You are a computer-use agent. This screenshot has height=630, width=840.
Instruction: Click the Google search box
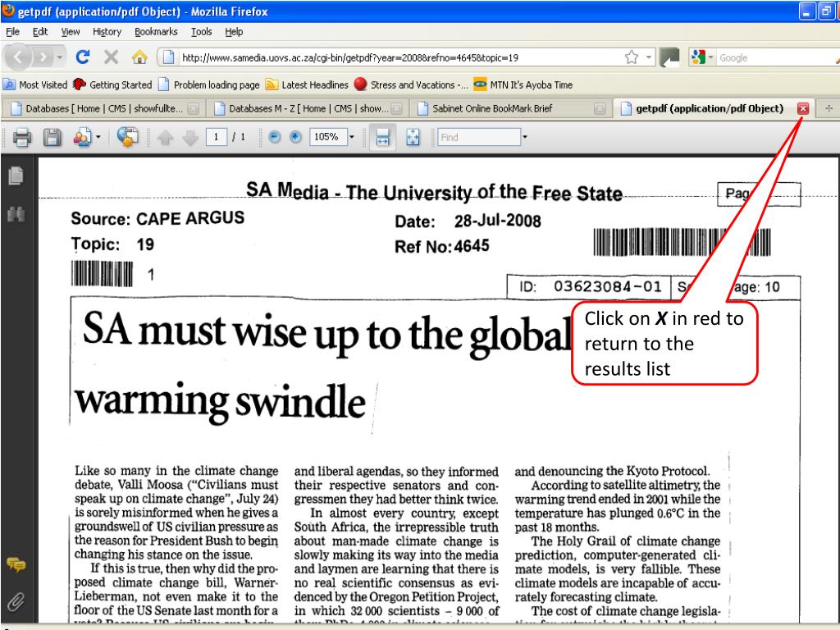point(778,57)
